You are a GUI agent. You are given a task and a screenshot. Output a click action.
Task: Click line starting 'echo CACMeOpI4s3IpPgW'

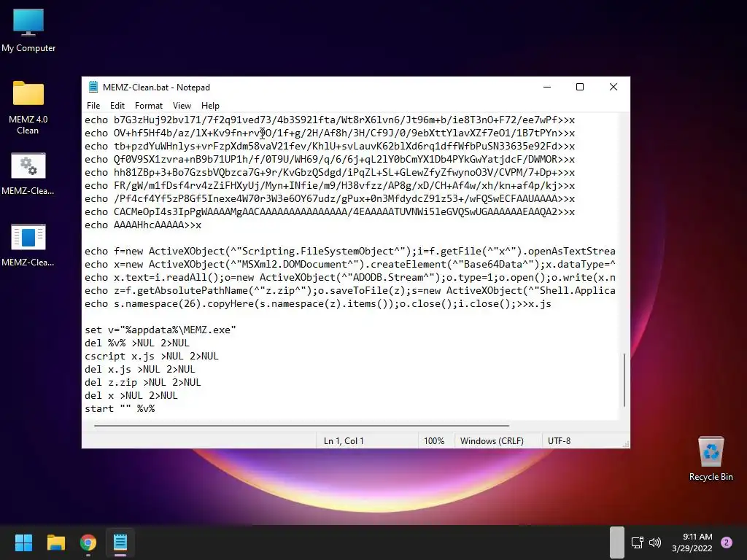click(x=330, y=212)
